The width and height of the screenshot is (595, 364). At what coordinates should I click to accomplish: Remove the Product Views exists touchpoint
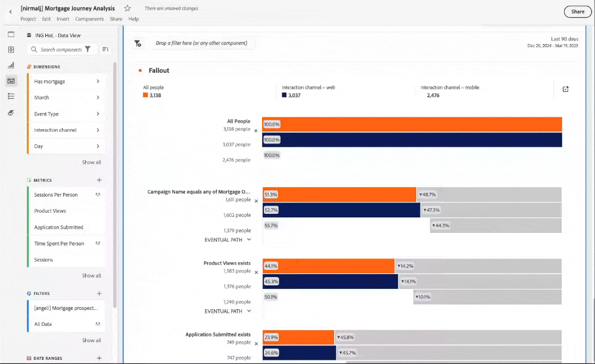click(256, 272)
